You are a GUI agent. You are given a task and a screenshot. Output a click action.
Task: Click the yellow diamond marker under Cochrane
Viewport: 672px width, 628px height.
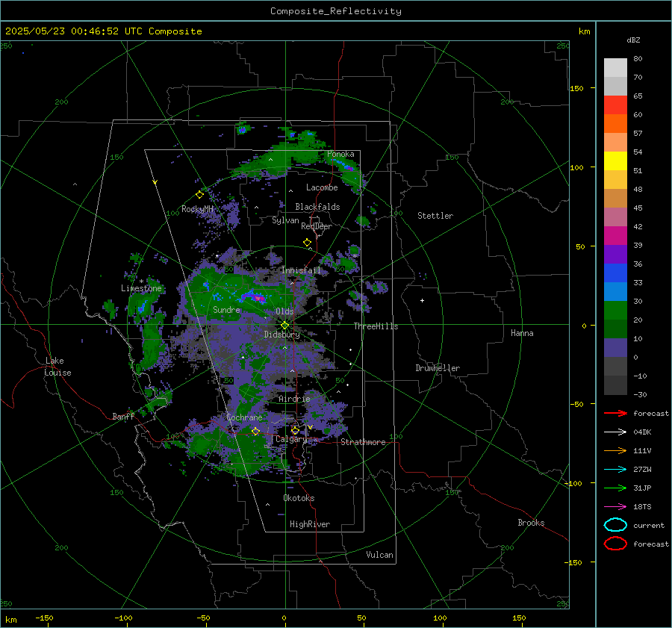(x=256, y=431)
